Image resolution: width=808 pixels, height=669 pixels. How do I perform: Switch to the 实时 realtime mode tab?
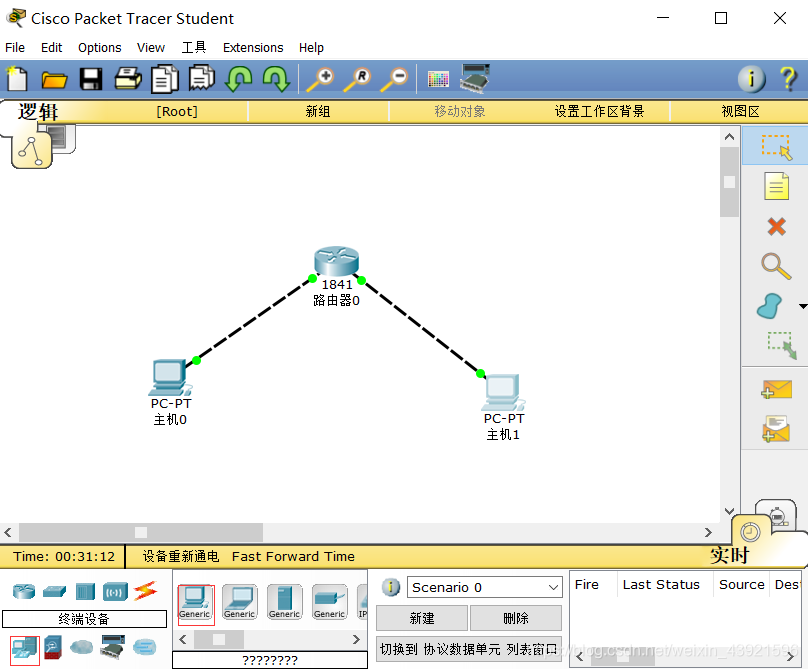pos(730,555)
